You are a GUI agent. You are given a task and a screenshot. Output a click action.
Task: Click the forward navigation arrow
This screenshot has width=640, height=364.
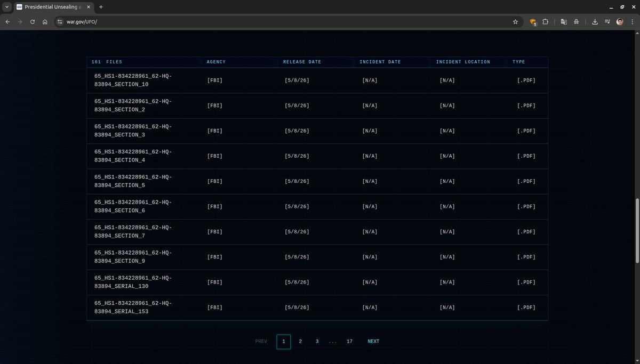[x=20, y=22]
